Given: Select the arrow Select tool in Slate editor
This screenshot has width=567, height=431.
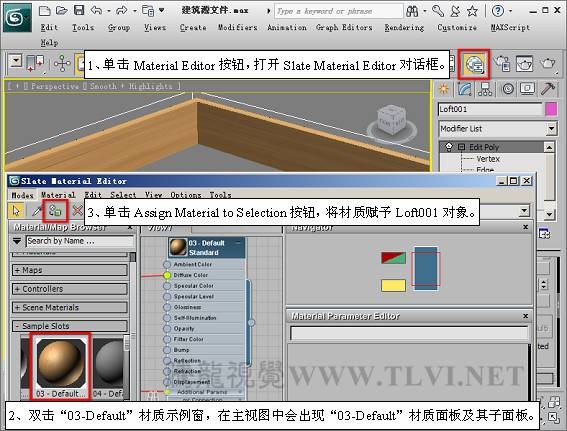Looking at the screenshot, I should [x=16, y=210].
